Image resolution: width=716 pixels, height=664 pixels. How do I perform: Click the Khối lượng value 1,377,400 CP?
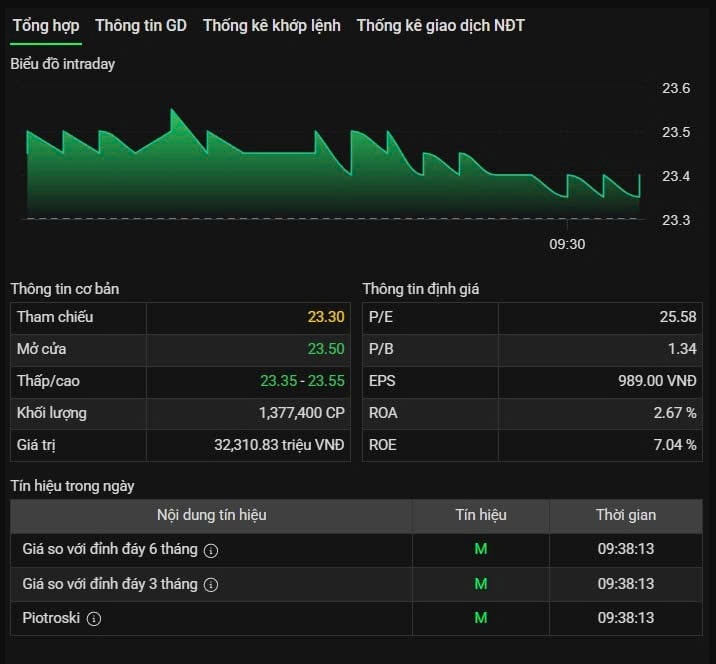[301, 413]
